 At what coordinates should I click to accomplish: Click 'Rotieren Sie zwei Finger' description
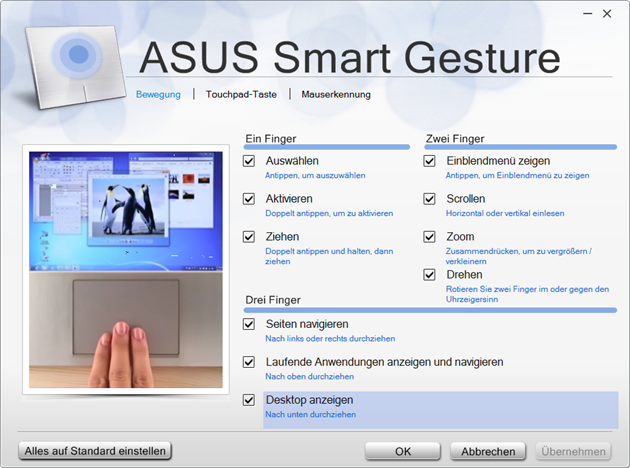pyautogui.click(x=528, y=294)
